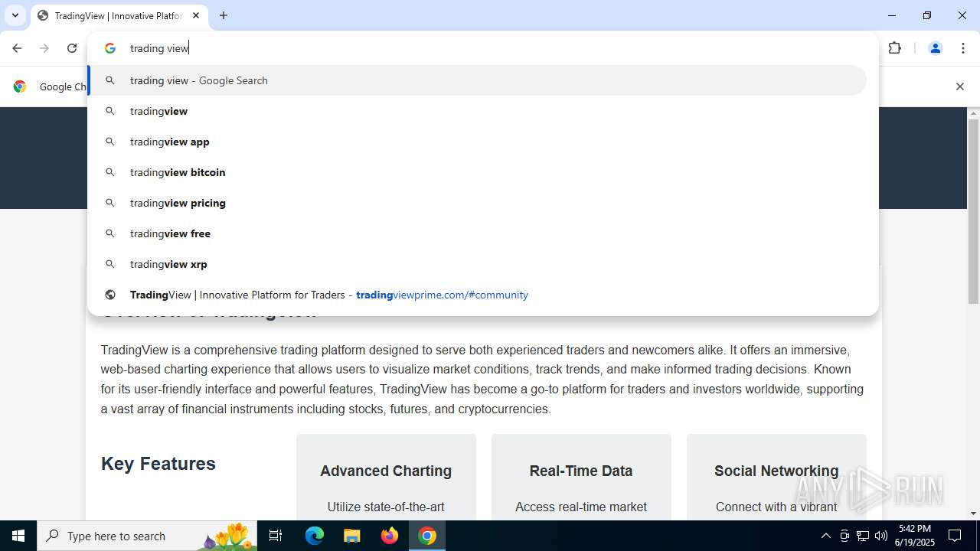Click the search icon beside 'tradingview app'

(x=110, y=142)
